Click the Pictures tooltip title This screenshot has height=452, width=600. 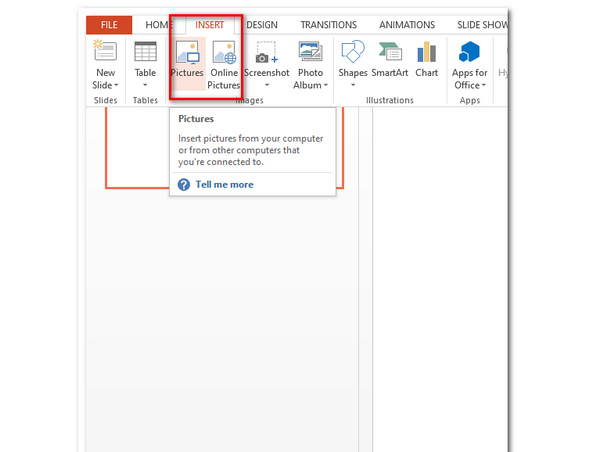click(196, 119)
